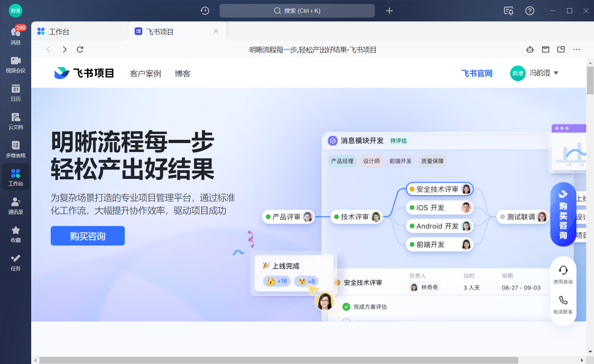The width and height of the screenshot is (594, 364).
Task: Open Messages in the left sidebar
Action: [16, 35]
